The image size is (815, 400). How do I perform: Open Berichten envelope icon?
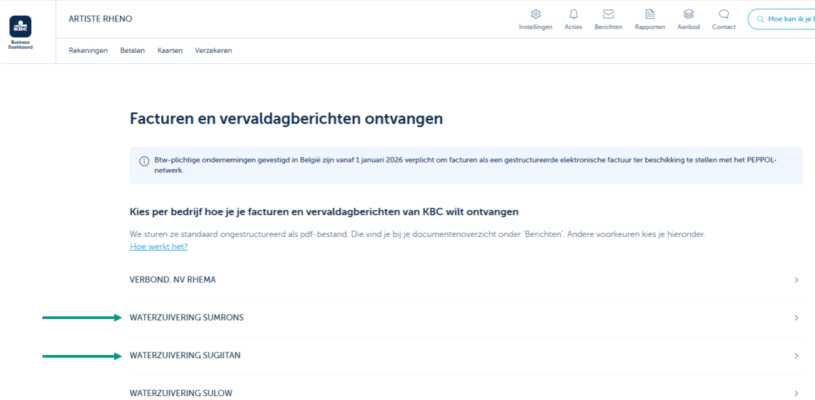pos(608,14)
